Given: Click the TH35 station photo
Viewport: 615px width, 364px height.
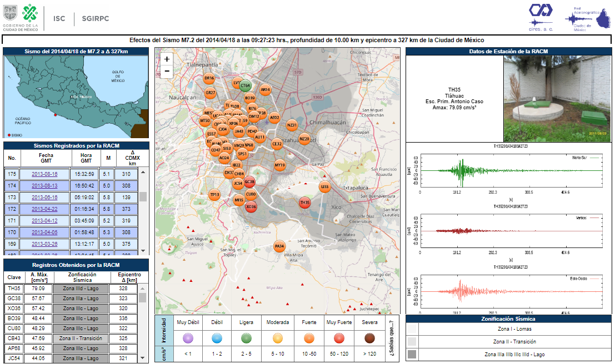Looking at the screenshot, I should click(557, 99).
